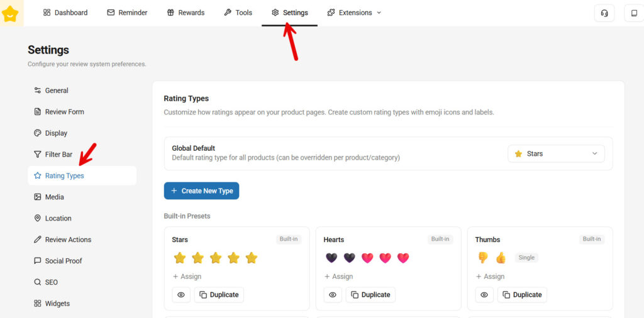Preview Hearts preset with eye icon
Image resolution: width=644 pixels, height=318 pixels.
(x=333, y=295)
